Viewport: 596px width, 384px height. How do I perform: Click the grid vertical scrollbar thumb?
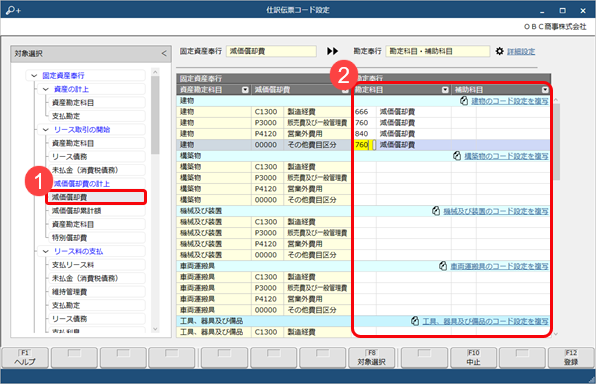click(x=556, y=141)
